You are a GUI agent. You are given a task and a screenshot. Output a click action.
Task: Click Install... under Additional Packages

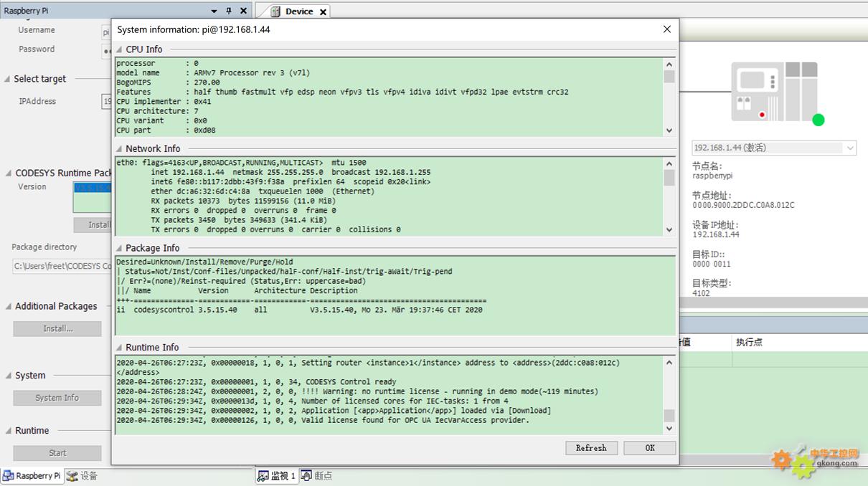(x=57, y=328)
